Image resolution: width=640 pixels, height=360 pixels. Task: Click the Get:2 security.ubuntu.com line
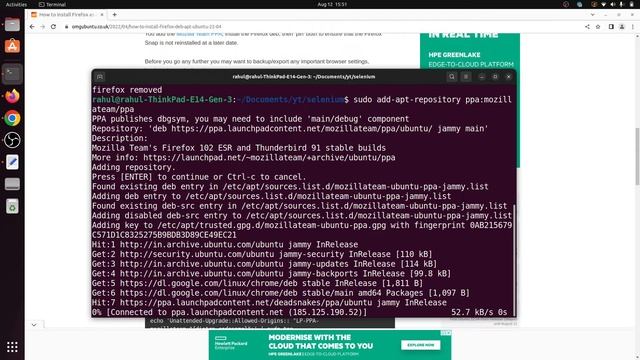pos(262,254)
